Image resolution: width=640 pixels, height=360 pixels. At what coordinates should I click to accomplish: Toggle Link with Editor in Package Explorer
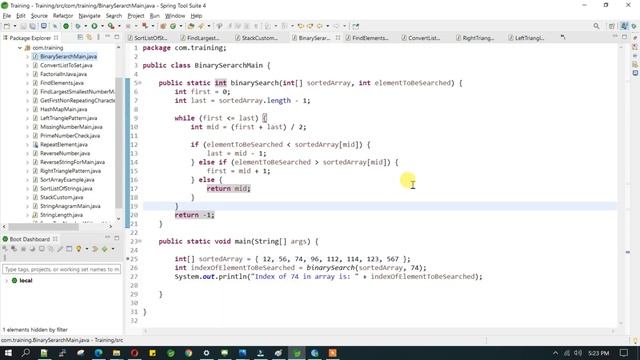pos(89,37)
